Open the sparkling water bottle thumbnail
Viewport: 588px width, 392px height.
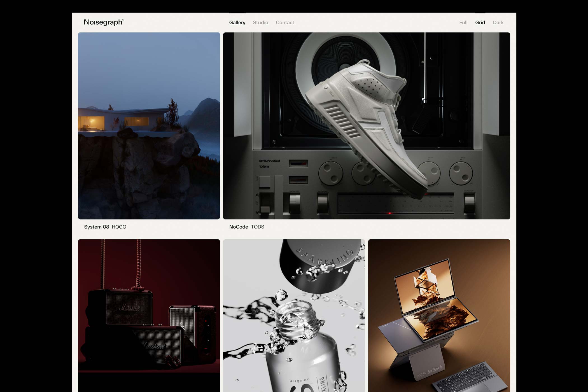294,315
